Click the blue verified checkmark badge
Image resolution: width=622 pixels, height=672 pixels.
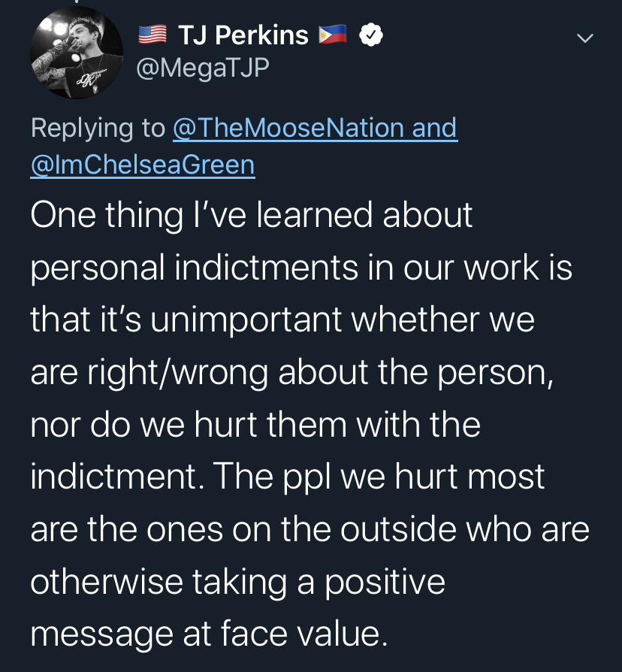coord(370,35)
